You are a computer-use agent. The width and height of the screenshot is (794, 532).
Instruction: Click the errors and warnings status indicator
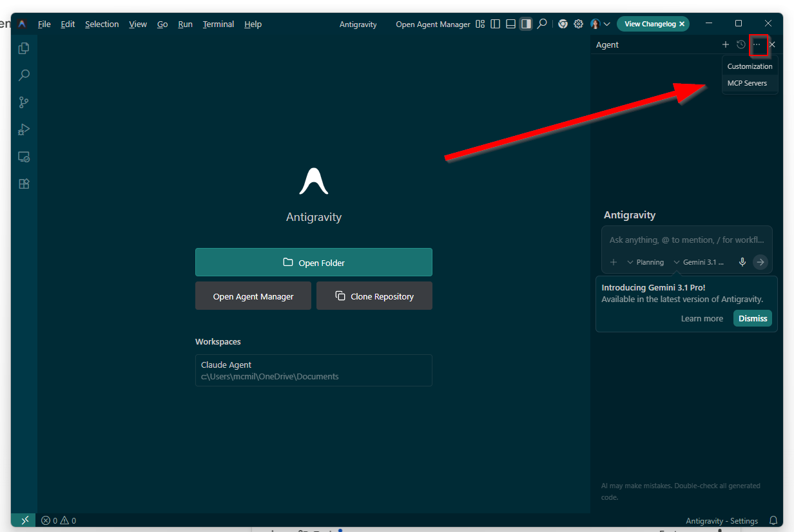pos(59,520)
